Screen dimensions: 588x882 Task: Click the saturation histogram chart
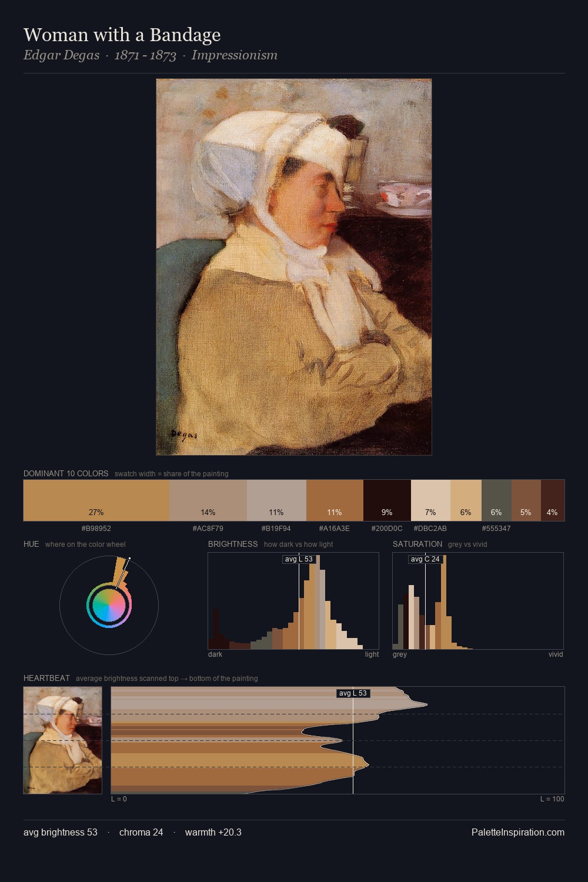tap(478, 601)
